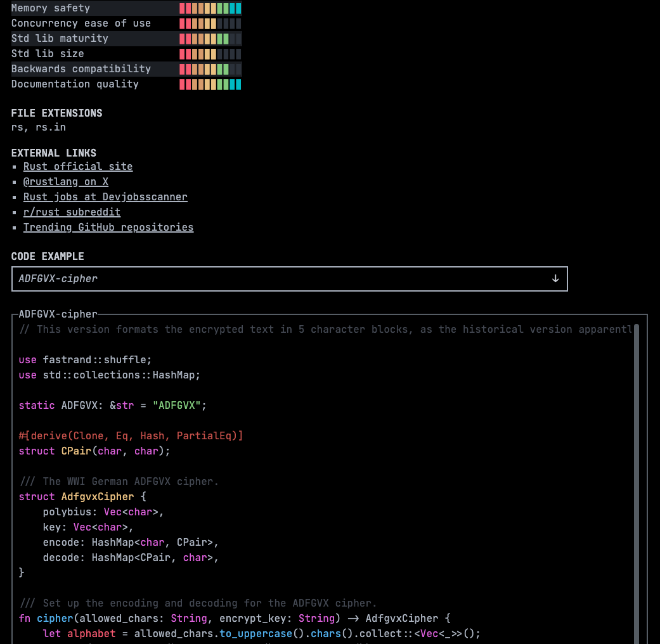Open Trending GitHub repositories link
660x644 pixels.
(108, 228)
